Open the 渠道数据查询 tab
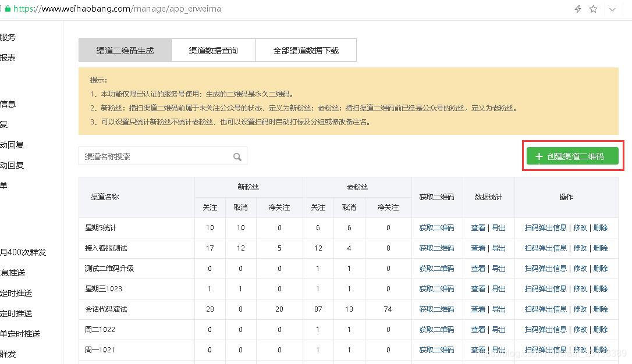632x364 pixels. click(213, 51)
